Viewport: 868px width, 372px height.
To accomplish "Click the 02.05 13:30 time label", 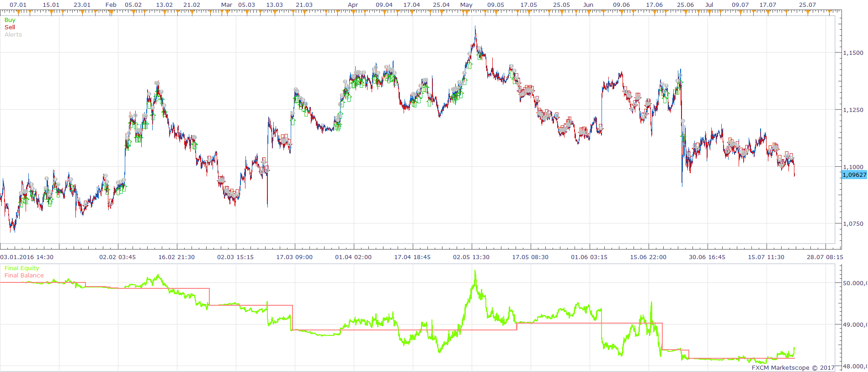I will 471,257.
